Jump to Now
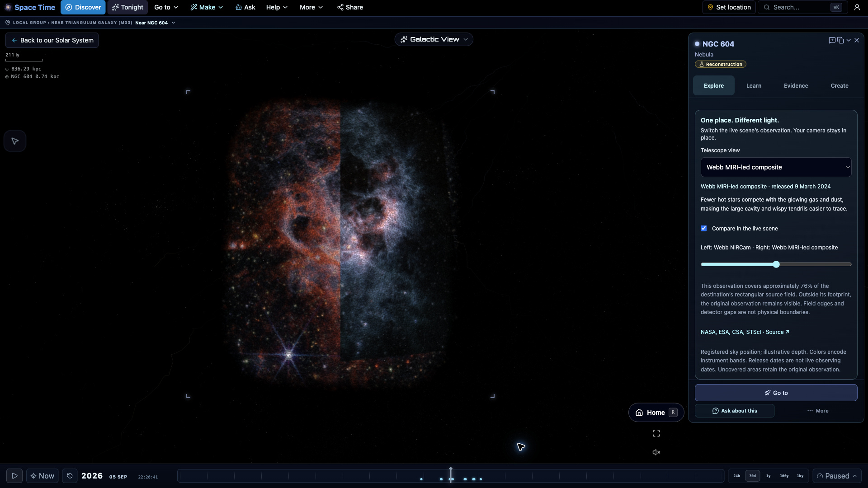Image resolution: width=868 pixels, height=488 pixels. (x=42, y=476)
